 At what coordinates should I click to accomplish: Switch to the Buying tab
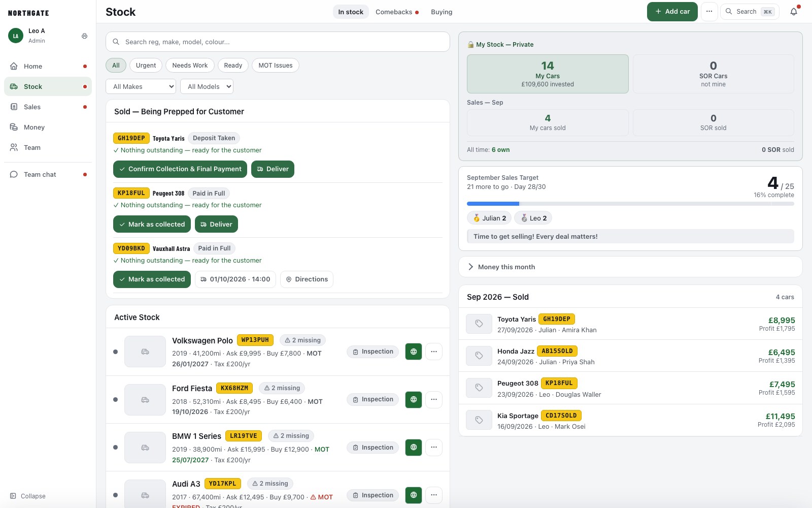pos(442,12)
